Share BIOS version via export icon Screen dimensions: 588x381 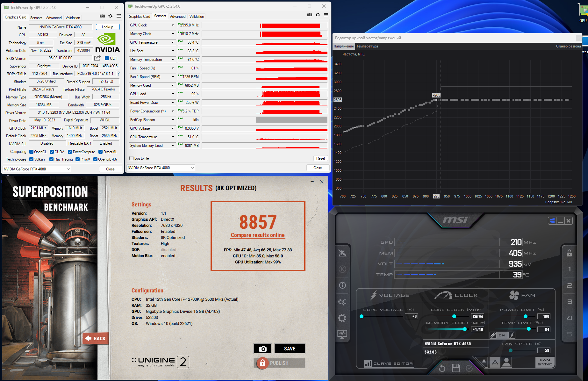tap(97, 58)
